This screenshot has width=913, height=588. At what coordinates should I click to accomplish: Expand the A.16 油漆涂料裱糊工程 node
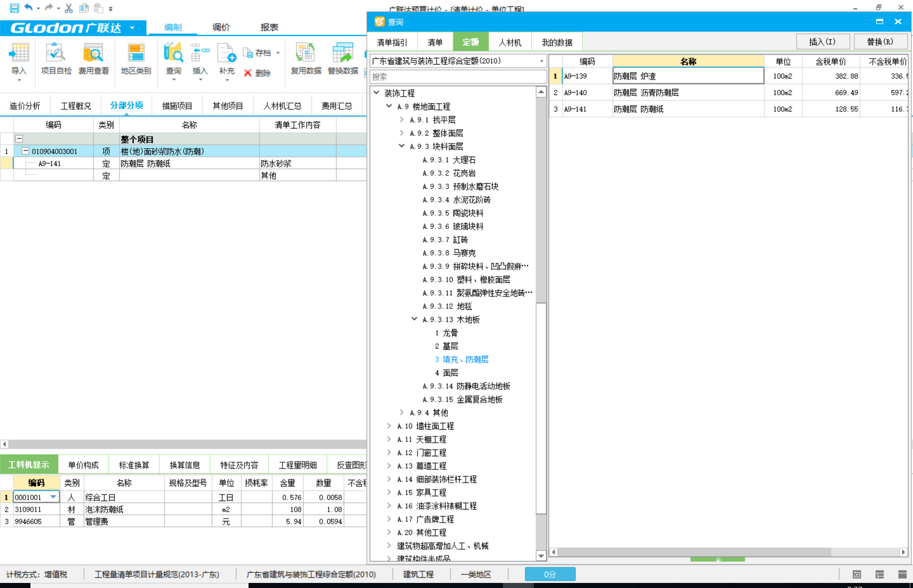tap(389, 506)
